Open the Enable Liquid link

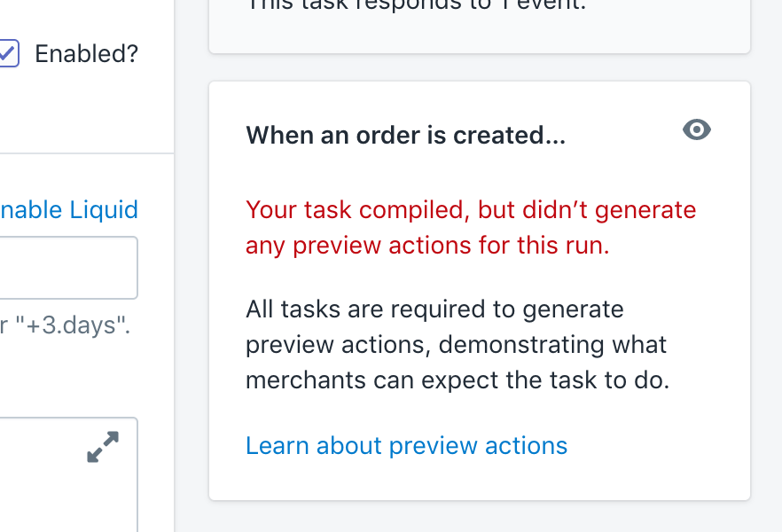coord(69,209)
